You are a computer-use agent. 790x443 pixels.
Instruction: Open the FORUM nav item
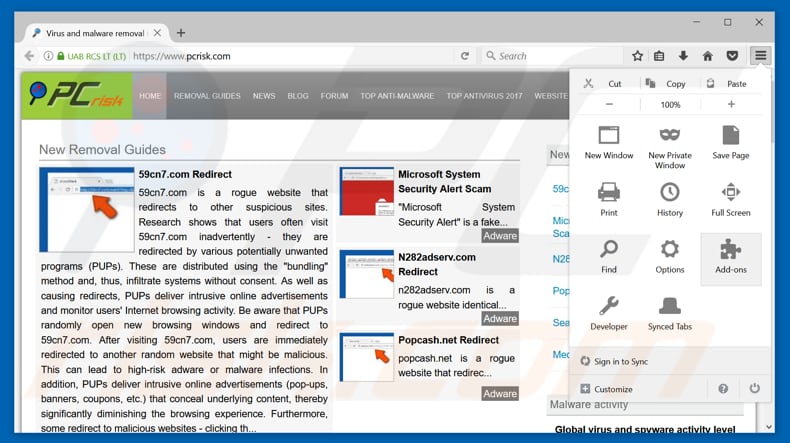335,96
